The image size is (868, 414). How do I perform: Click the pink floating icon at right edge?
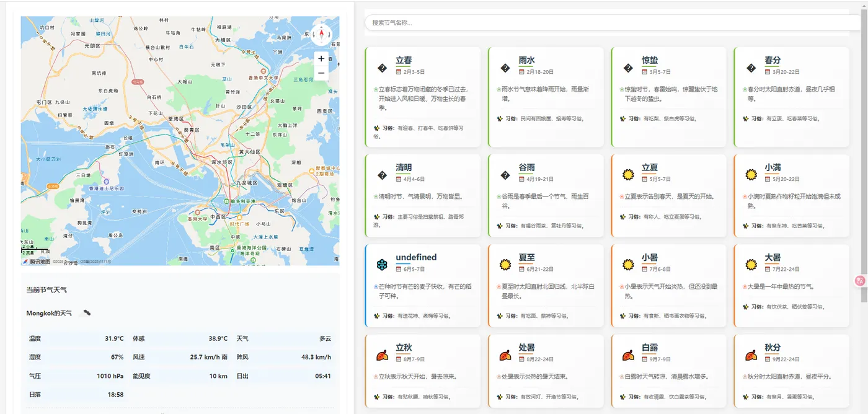click(860, 280)
